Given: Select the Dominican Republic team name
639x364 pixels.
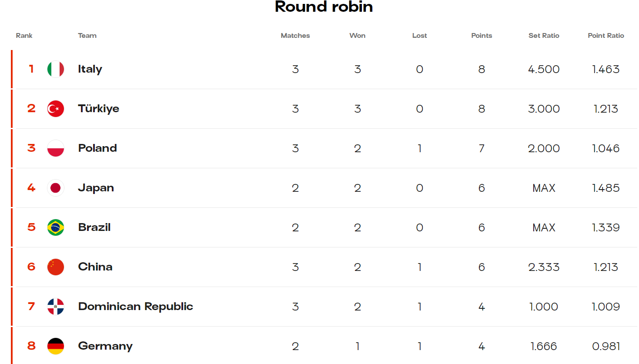Looking at the screenshot, I should 136,307.
